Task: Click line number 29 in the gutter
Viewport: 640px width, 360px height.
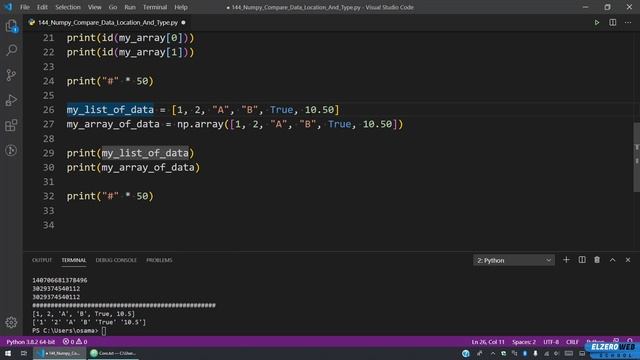Action: (x=49, y=153)
